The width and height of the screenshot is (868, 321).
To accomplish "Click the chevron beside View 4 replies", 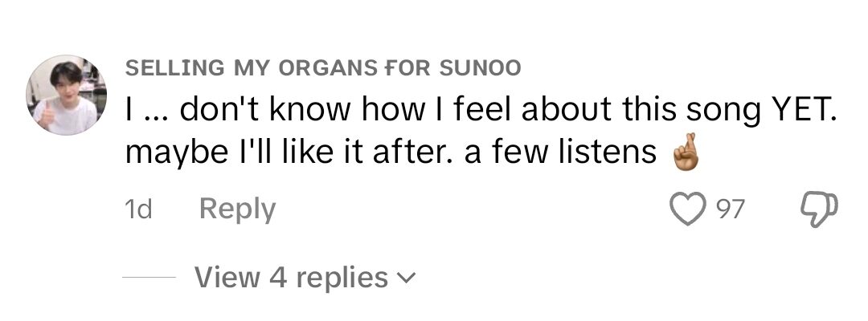I will [407, 278].
